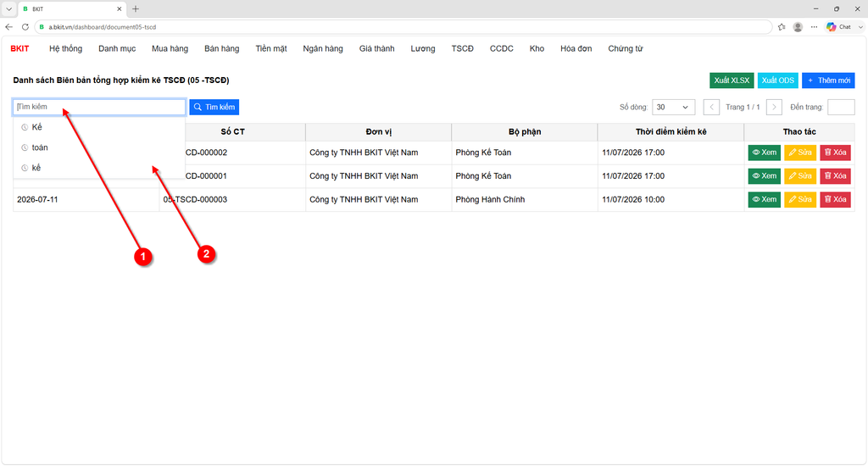868x466 pixels.
Task: Choose lowercase suggestion 'kế'
Action: point(99,168)
